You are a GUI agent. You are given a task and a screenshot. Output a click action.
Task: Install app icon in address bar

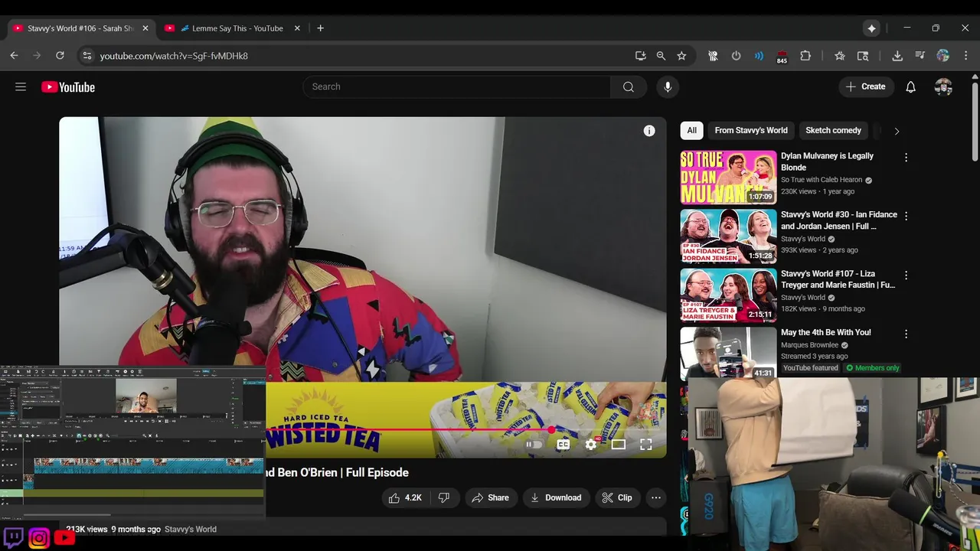640,56
